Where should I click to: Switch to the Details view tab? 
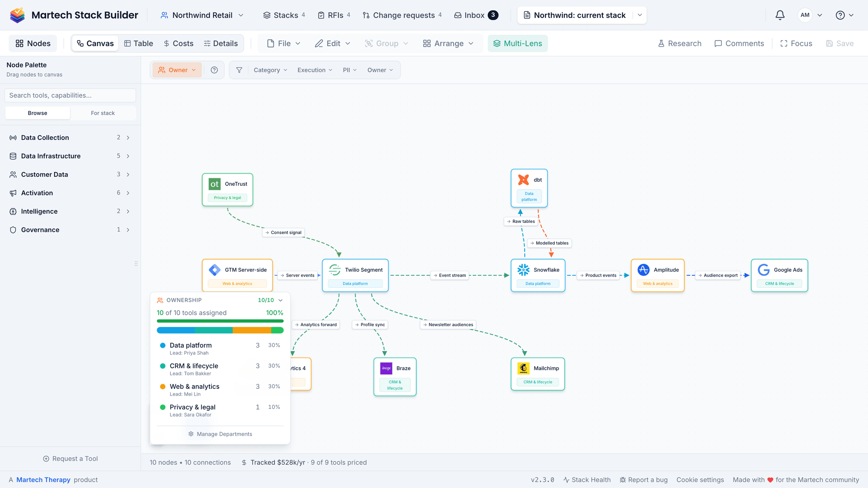[221, 44]
